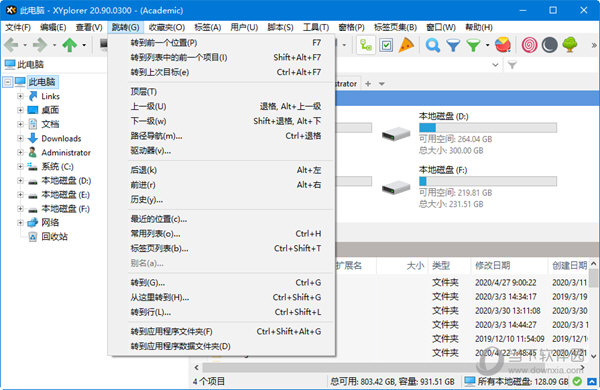Open the 工具(T) menu

316,27
